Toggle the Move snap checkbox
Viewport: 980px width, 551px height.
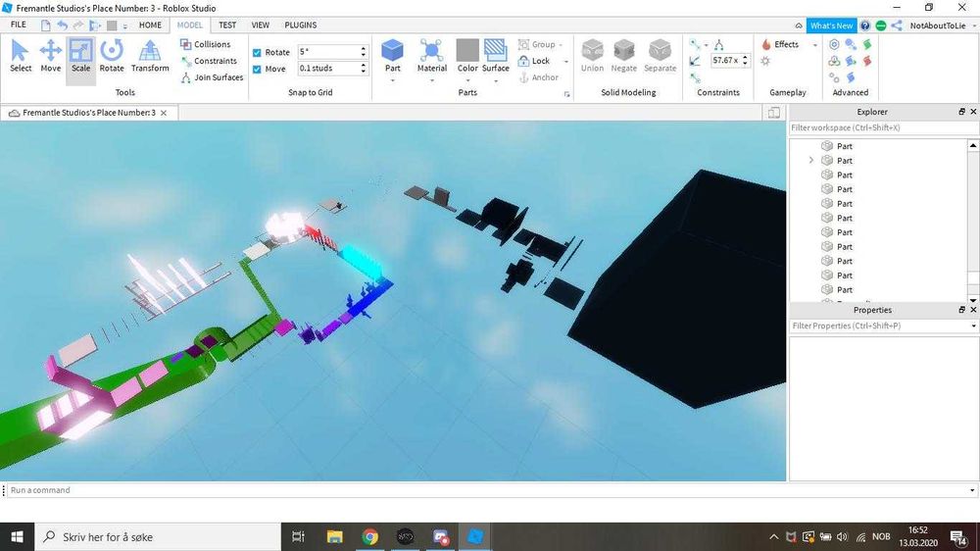pos(257,70)
